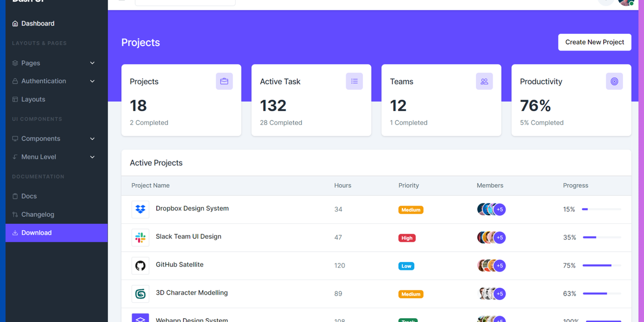This screenshot has width=644, height=322.
Task: Toggle the sidebar with the hamburger icon
Action: coord(121,1)
